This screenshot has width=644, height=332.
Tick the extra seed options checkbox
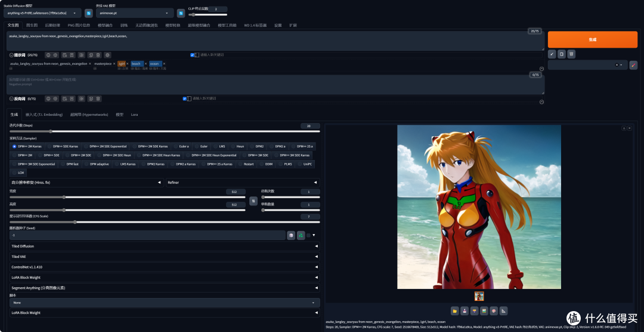[308, 235]
